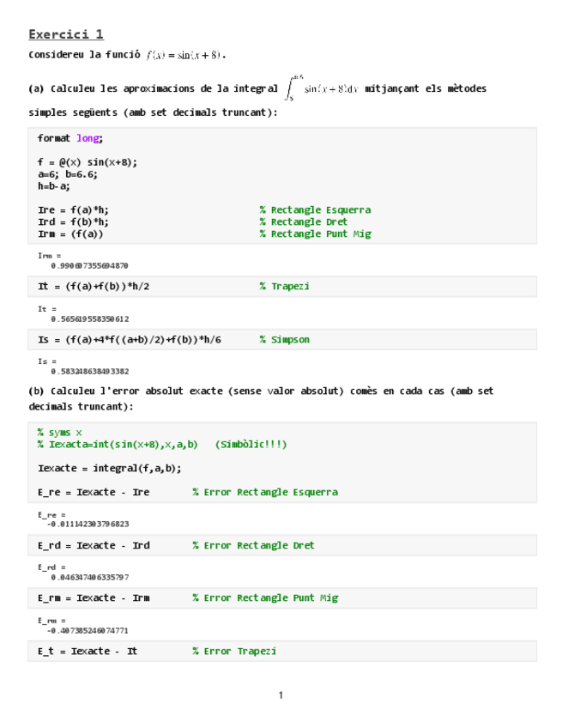Viewport: 562px width, 728px height.
Task: Click the f(x) = sin(x+8) formula
Action: (x=185, y=55)
